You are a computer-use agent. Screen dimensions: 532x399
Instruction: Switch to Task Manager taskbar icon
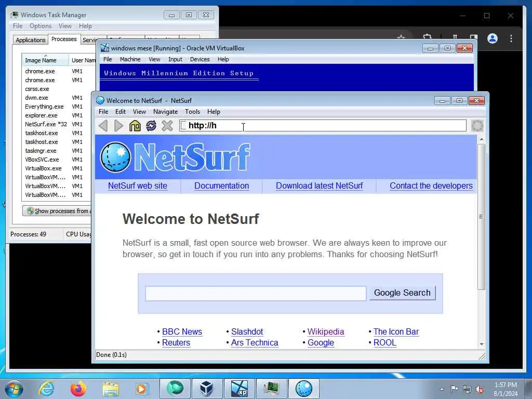click(271, 389)
